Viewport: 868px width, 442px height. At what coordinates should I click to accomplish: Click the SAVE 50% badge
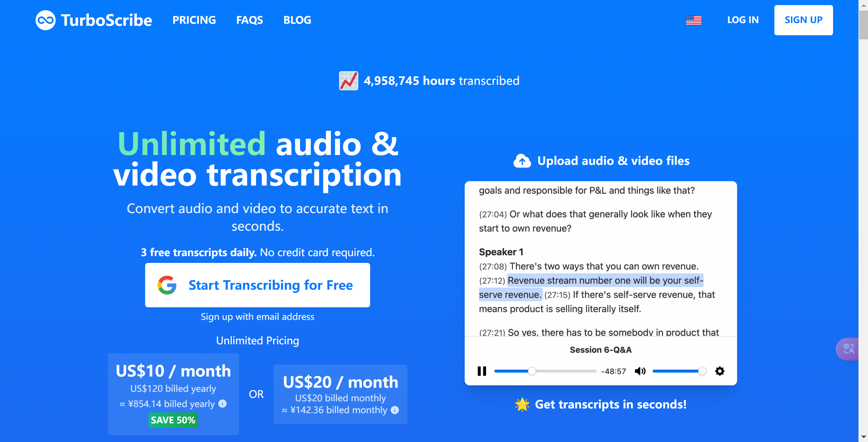(x=173, y=420)
